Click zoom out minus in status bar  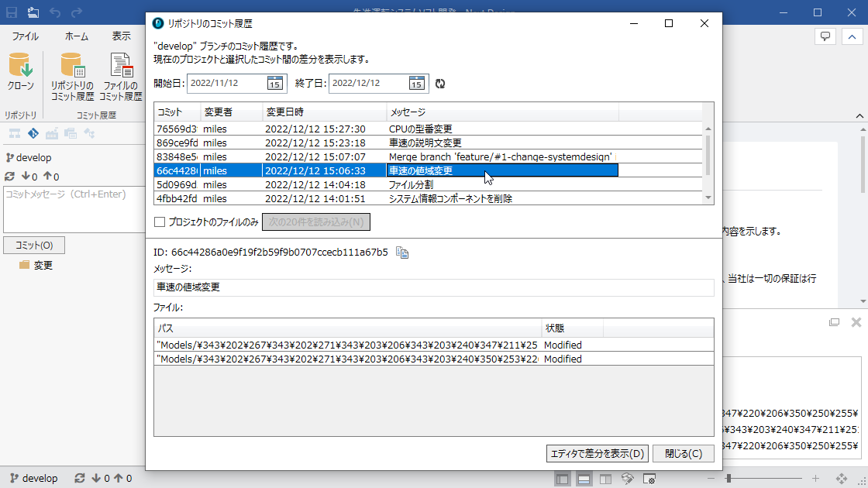pos(711,479)
